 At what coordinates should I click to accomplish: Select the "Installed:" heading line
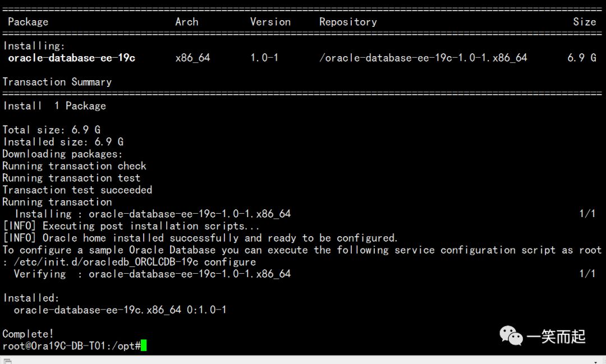31,298
